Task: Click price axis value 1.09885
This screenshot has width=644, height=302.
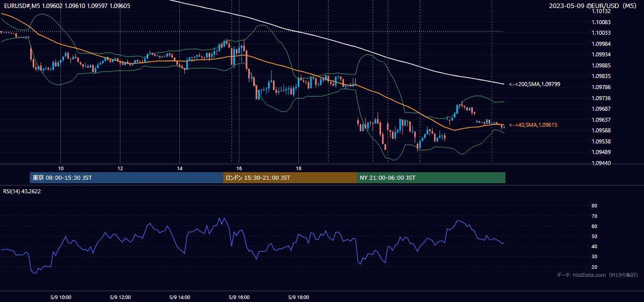Action: (601, 65)
